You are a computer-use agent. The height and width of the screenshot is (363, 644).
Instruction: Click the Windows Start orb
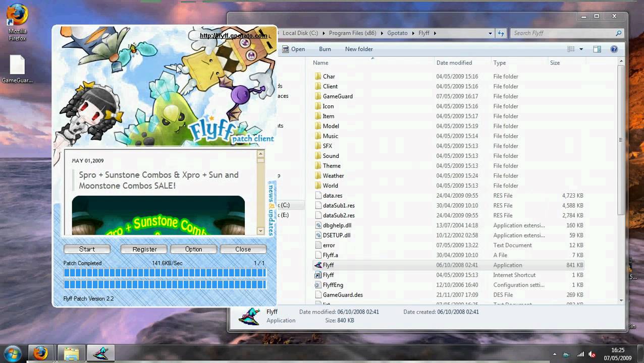12,353
